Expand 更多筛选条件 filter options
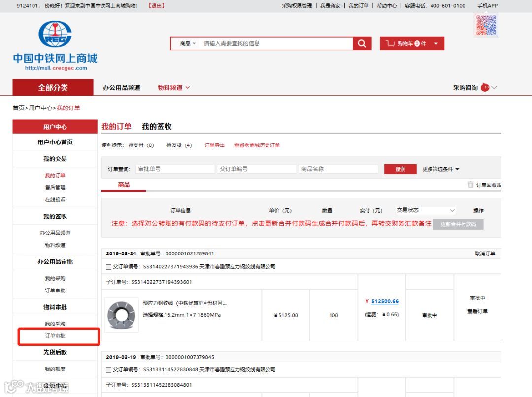 point(441,169)
